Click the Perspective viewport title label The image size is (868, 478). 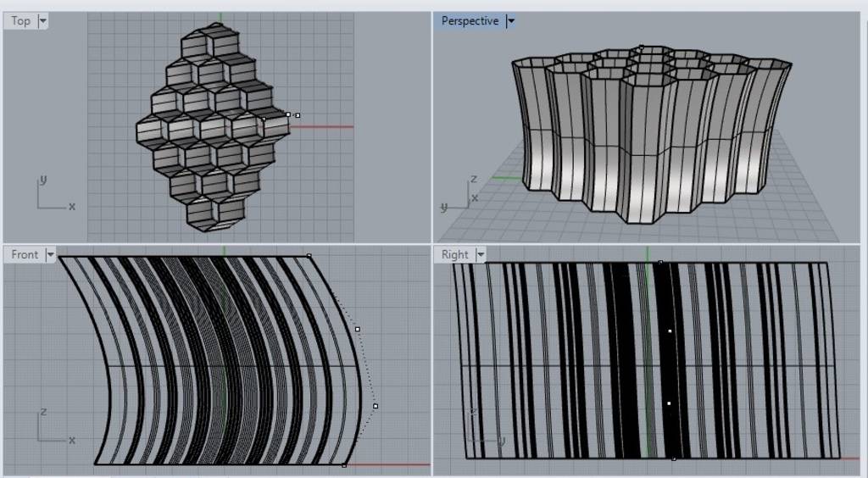[470, 21]
